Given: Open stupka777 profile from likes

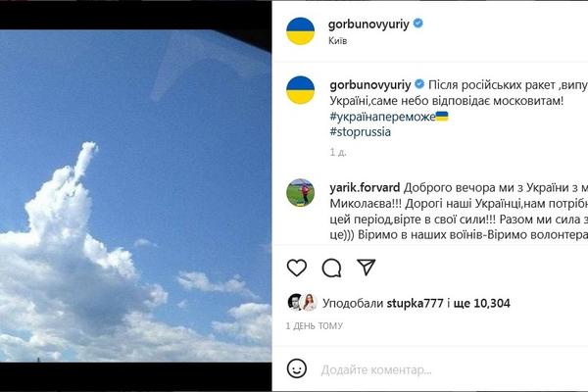Looking at the screenshot, I should [x=416, y=303].
